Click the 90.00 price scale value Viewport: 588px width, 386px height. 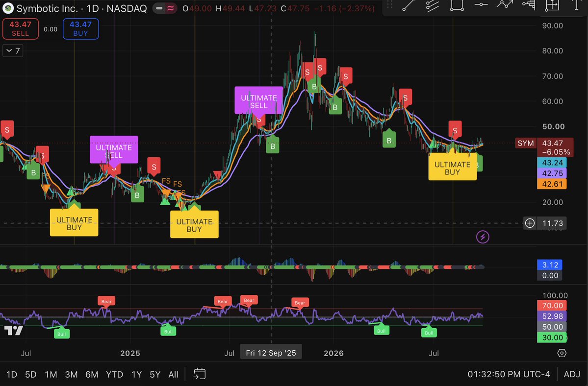coord(552,26)
